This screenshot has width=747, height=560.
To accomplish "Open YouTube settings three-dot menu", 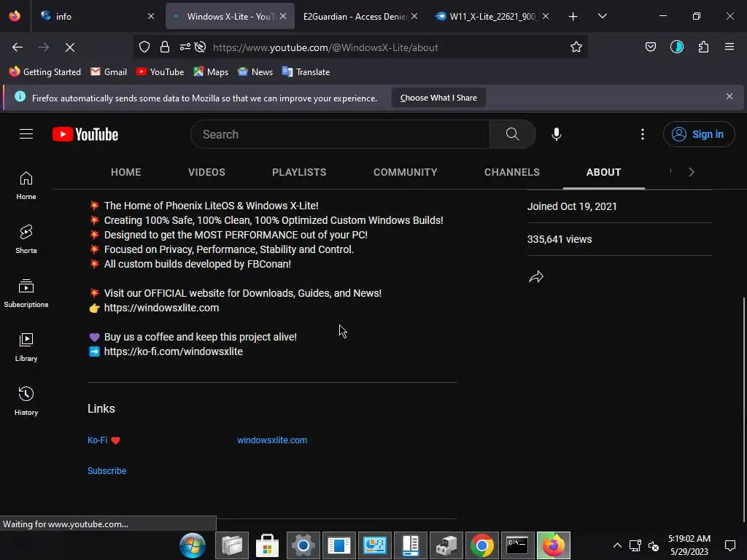I will [x=643, y=134].
